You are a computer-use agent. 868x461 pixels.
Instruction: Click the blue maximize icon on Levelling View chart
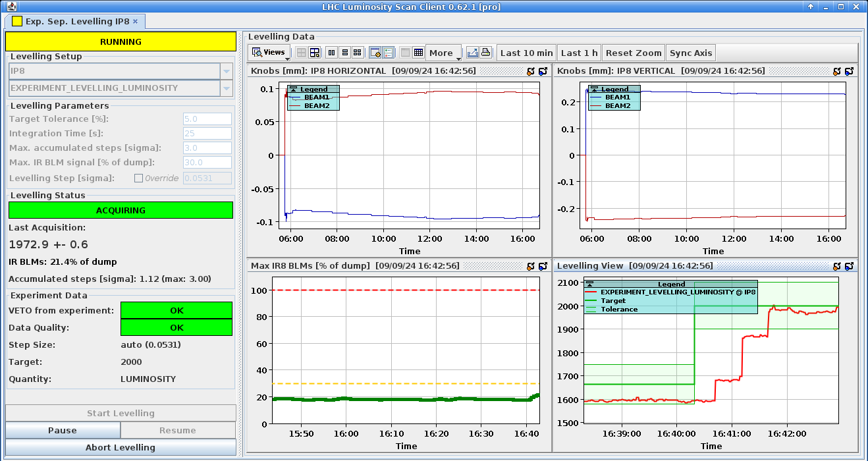point(849,266)
